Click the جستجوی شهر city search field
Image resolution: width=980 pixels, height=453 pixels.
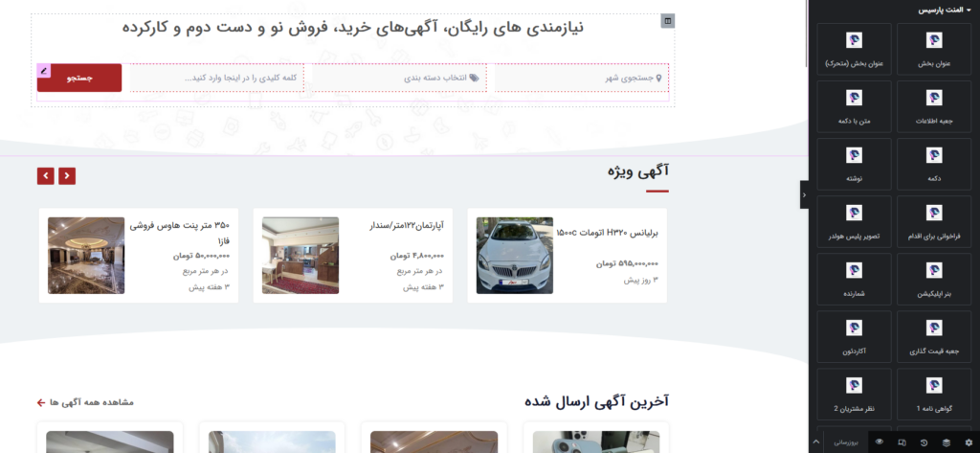click(x=581, y=78)
